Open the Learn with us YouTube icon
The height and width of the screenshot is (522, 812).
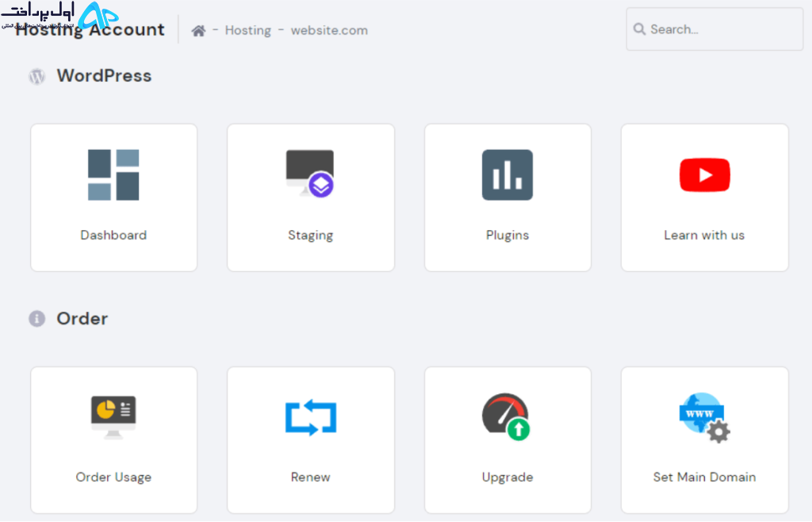click(704, 175)
